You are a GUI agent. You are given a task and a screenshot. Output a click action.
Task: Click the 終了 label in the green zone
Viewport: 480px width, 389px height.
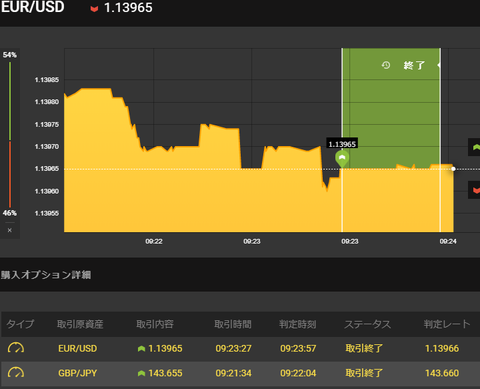[x=414, y=65]
